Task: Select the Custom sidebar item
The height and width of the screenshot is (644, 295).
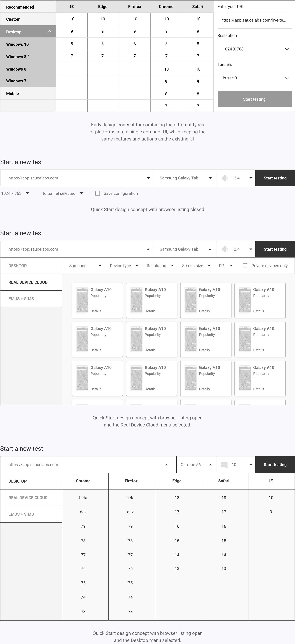Action: click(28, 19)
